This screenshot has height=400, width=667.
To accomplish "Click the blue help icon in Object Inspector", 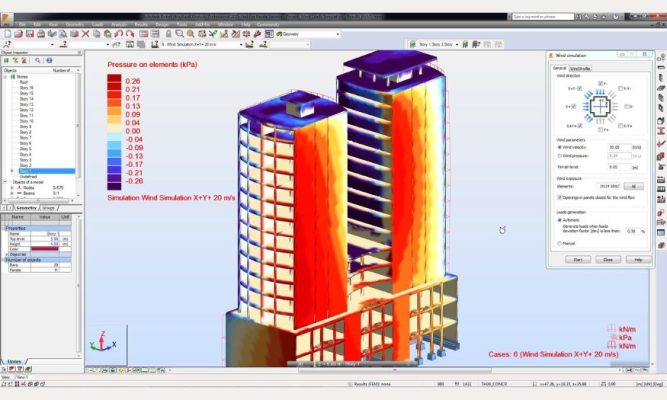I will (x=50, y=60).
